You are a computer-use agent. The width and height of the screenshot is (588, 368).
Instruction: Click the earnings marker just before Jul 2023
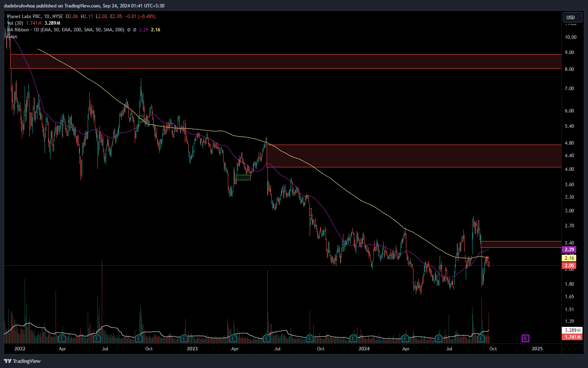[x=267, y=338]
